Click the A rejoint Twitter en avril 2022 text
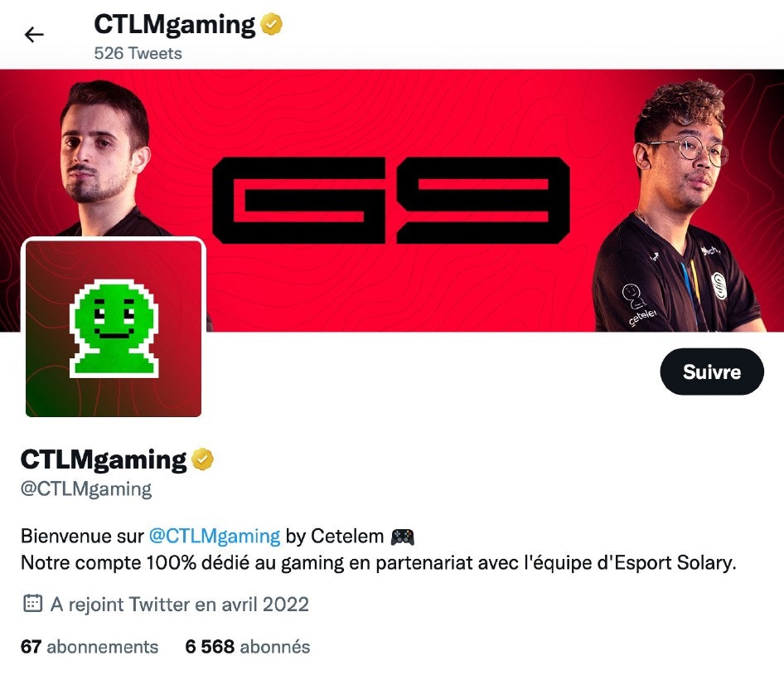The width and height of the screenshot is (784, 685). point(180,604)
